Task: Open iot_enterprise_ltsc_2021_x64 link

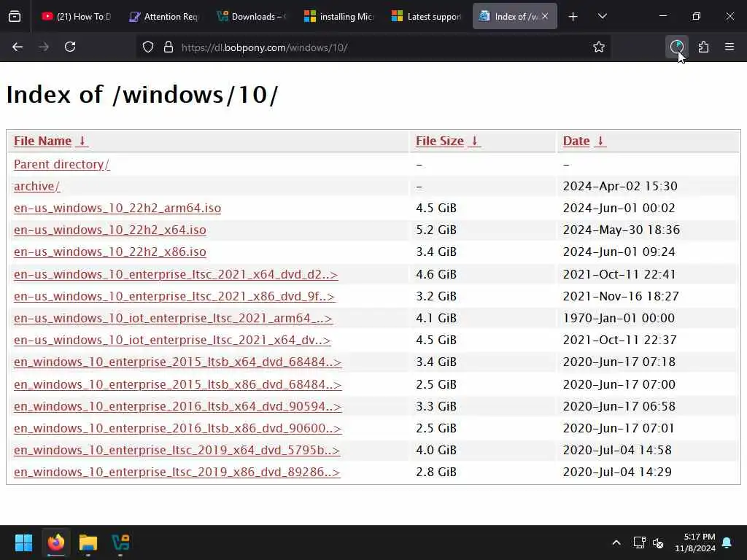Action: point(172,340)
